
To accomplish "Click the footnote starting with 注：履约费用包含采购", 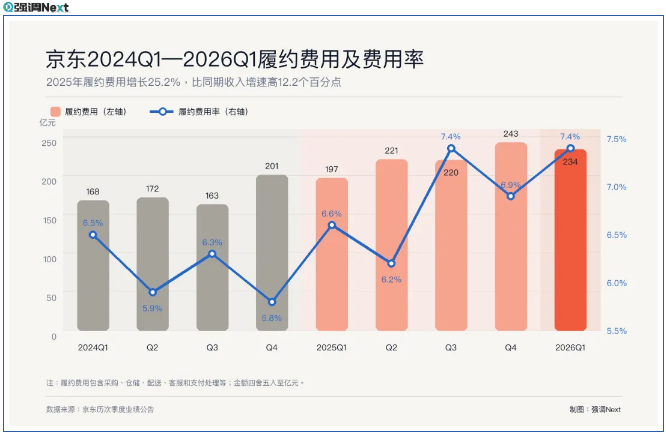I will 175,383.
